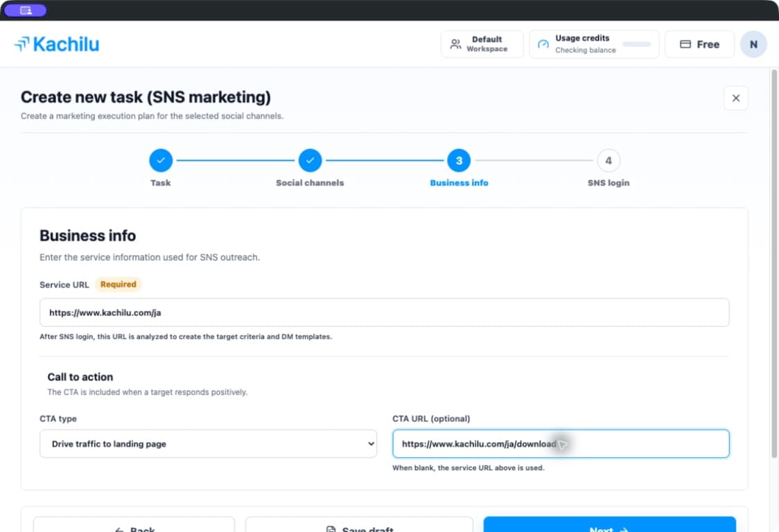This screenshot has width=779, height=532.
Task: Click the Back button
Action: [x=134, y=524]
